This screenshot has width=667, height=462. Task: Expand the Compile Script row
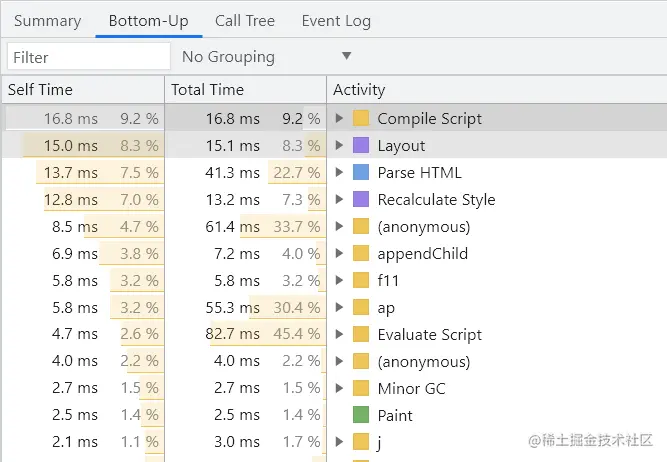(340, 119)
